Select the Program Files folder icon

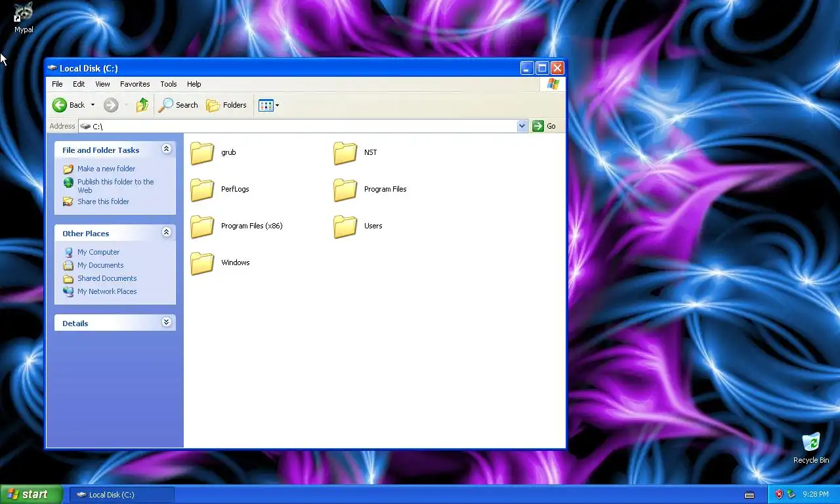pos(345,190)
